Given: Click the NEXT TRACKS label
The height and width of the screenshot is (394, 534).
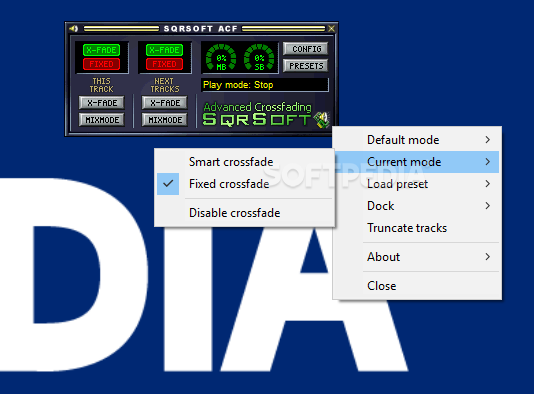Looking at the screenshot, I should 165,85.
